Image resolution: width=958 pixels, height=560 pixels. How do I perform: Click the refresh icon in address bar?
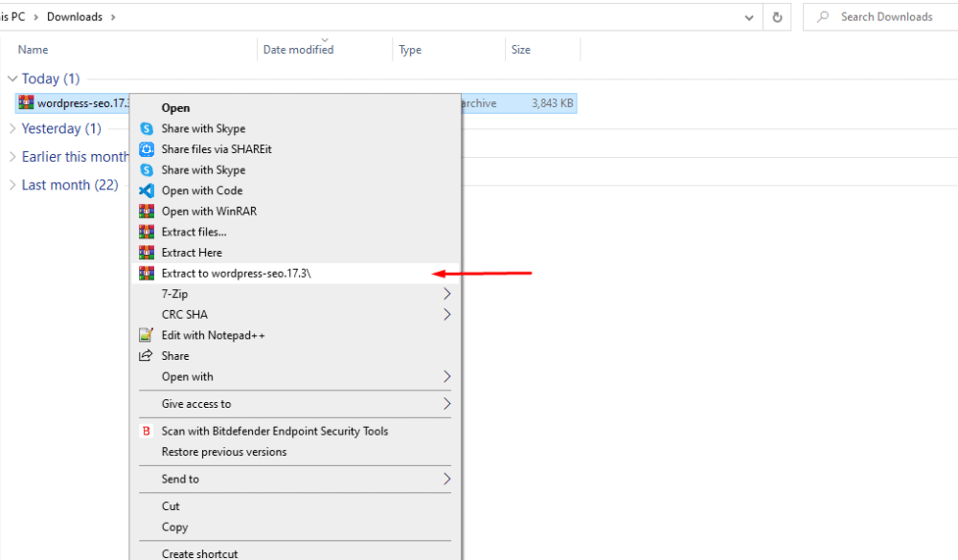(x=777, y=17)
